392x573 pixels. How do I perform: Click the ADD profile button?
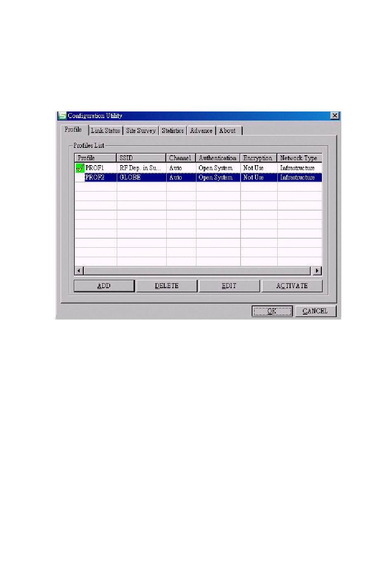(104, 286)
